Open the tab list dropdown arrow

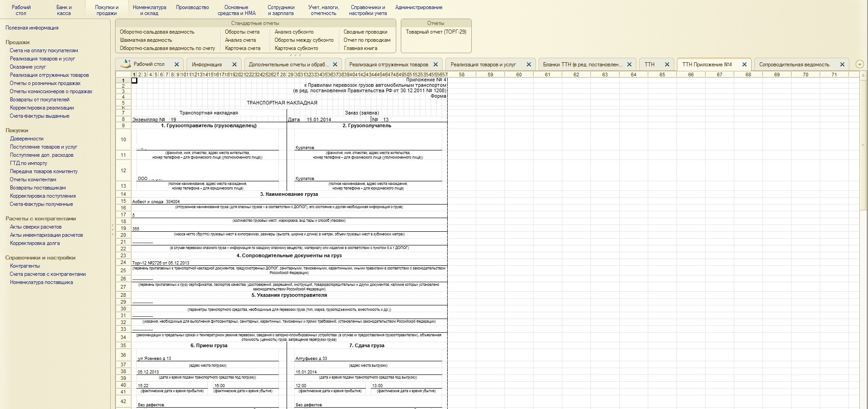click(859, 65)
